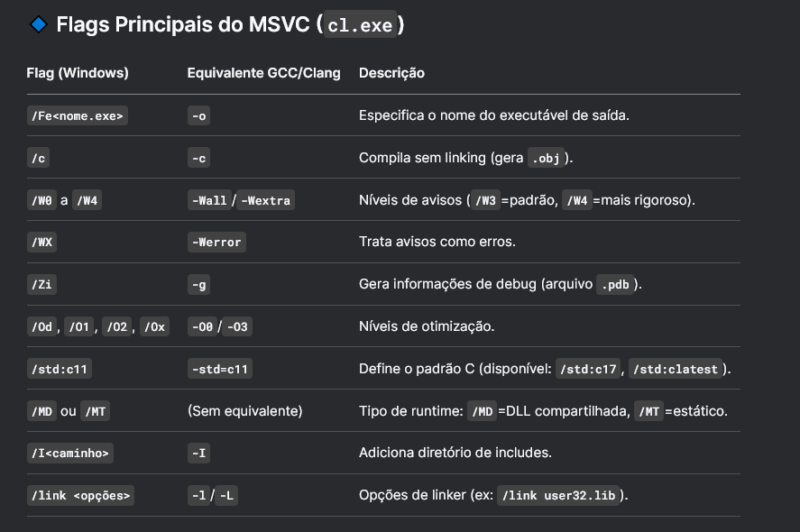Click the Equivalente GCC/Clang column header

(264, 73)
